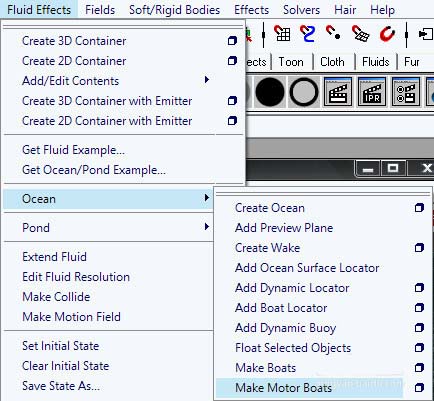Image resolution: width=434 pixels, height=401 pixels.
Task: Choose Create Ocean in submenu
Action: point(270,208)
